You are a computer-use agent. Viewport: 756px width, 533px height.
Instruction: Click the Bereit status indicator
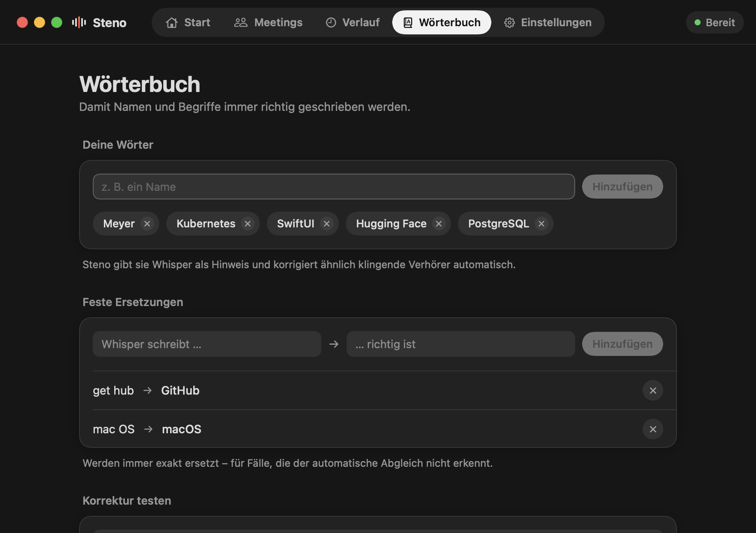point(715,22)
